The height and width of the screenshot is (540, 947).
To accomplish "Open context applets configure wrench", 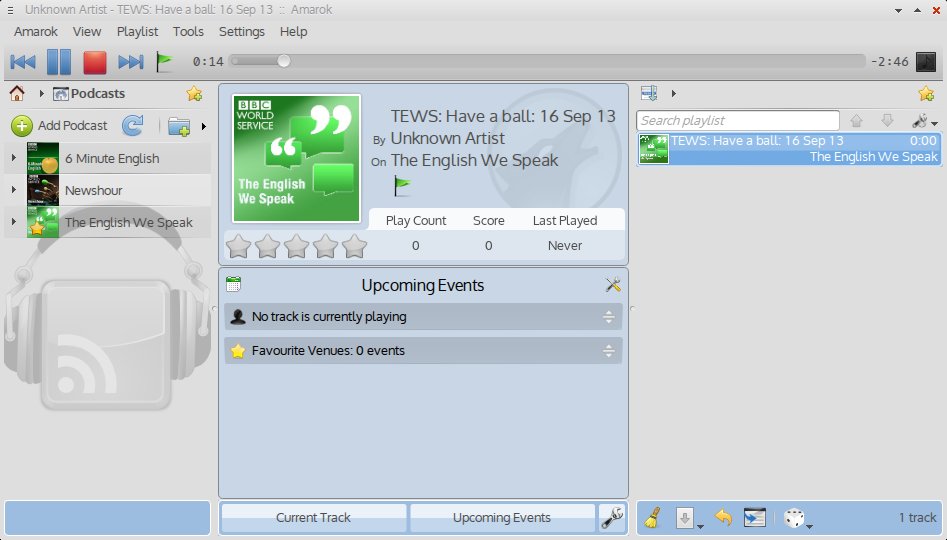I will pos(612,518).
